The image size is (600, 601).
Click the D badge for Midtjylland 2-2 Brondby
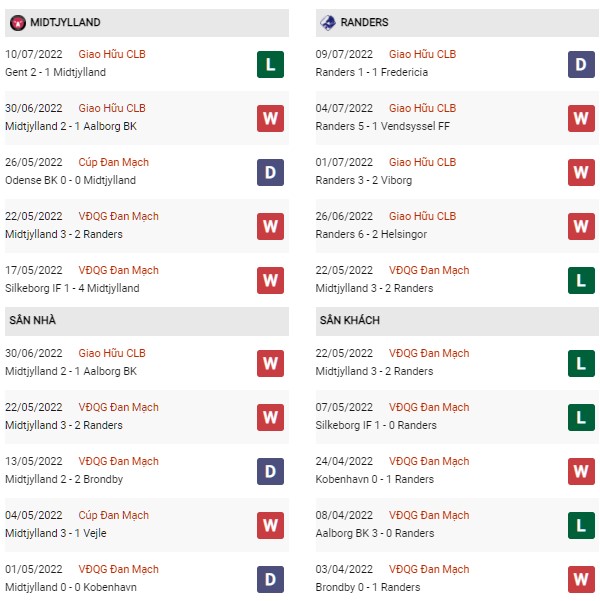[x=270, y=471]
